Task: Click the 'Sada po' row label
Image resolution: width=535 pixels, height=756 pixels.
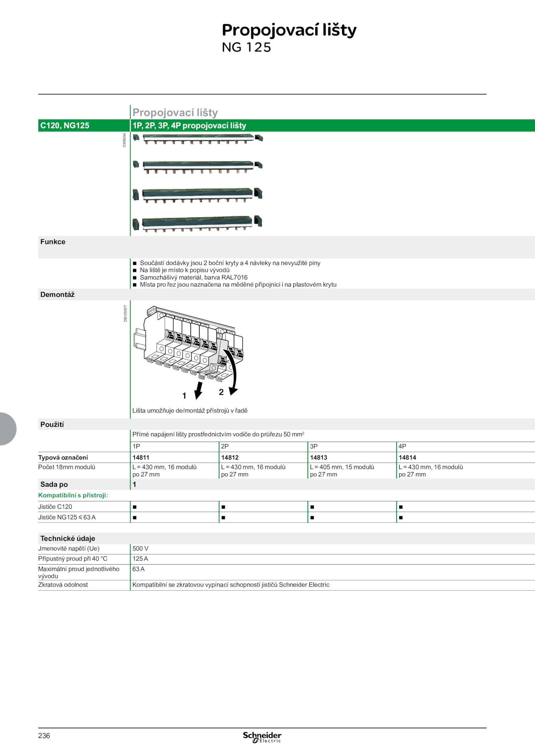Action: point(54,484)
